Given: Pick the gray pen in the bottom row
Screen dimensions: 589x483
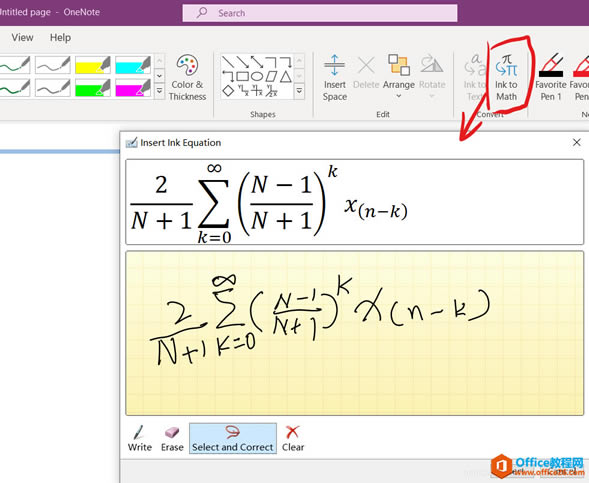Looking at the screenshot, I should (53, 88).
